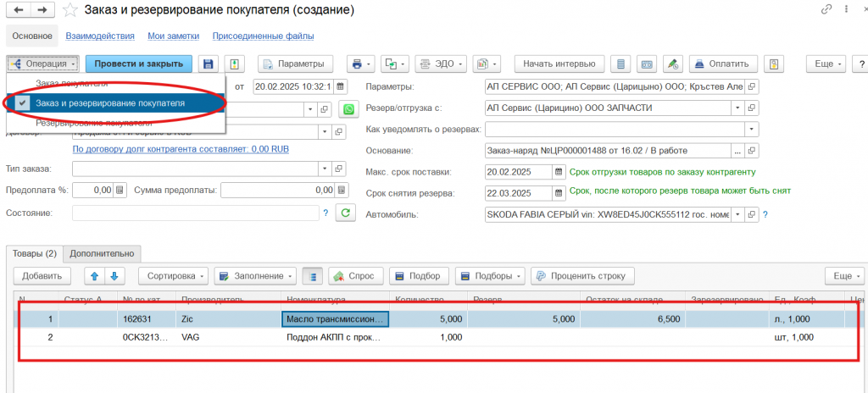Move row down with the down arrow

coord(114,276)
